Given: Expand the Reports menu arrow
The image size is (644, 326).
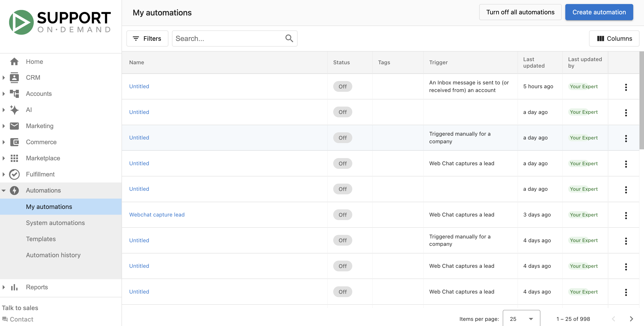Looking at the screenshot, I should coord(4,287).
